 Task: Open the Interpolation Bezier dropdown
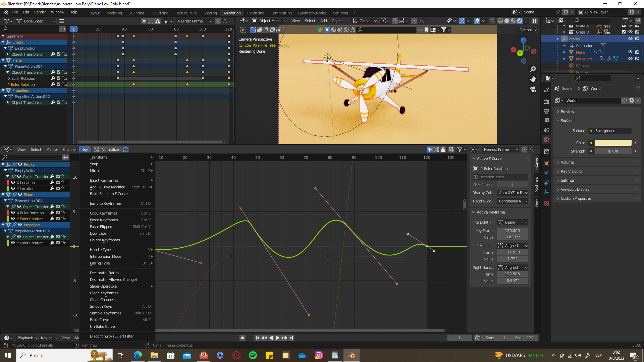click(513, 222)
